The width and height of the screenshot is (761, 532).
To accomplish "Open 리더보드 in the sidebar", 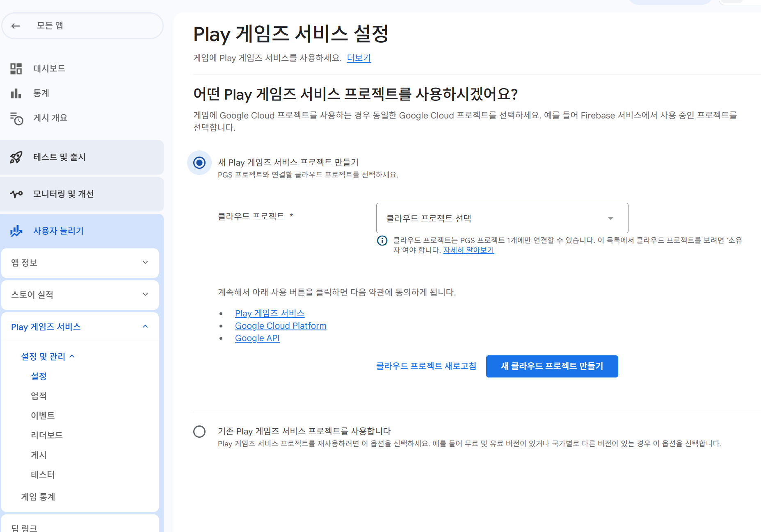I will (x=47, y=435).
